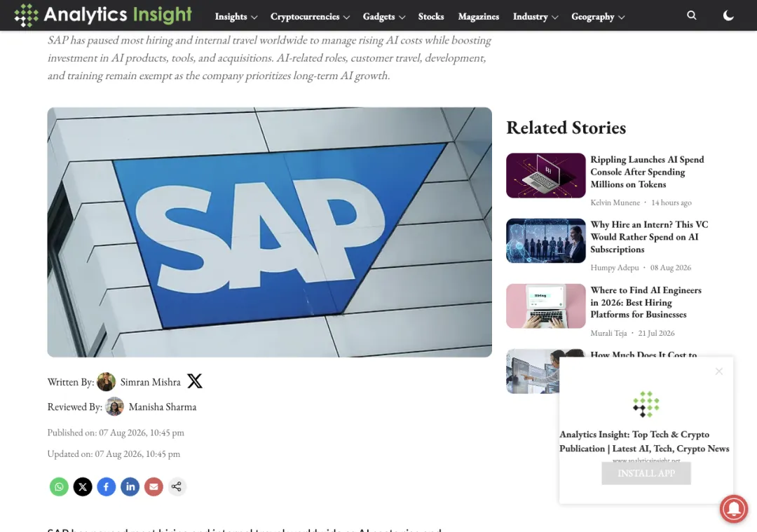Share article on Facebook icon
The width and height of the screenshot is (757, 532).
tap(107, 486)
